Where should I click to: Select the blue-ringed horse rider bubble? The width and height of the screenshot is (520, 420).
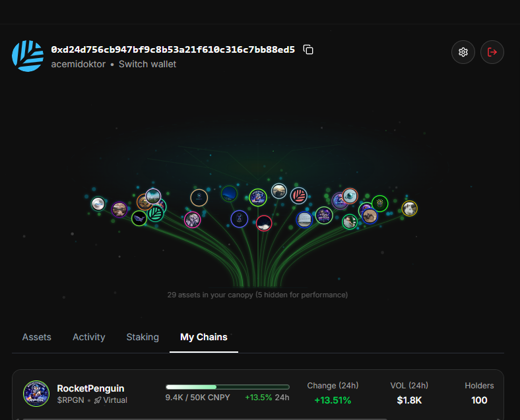click(x=370, y=216)
